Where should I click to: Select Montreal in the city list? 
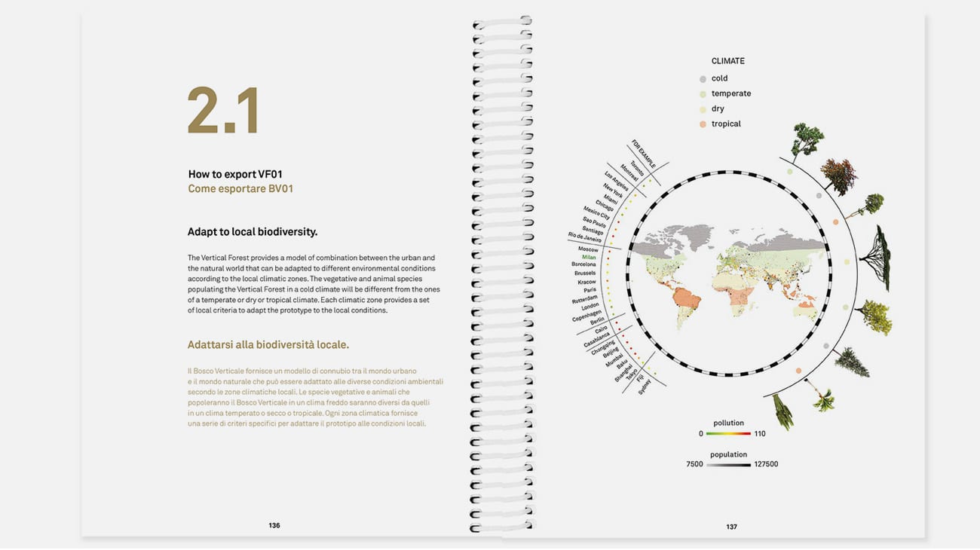(629, 173)
